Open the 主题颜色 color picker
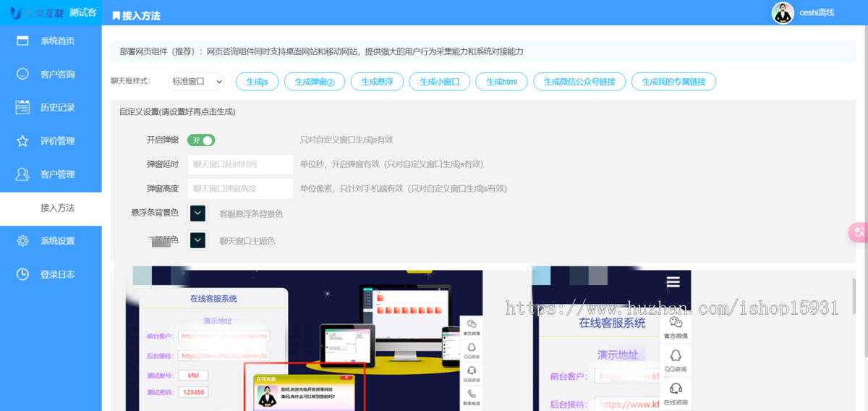Viewport: 868px width, 411px height. tap(197, 240)
